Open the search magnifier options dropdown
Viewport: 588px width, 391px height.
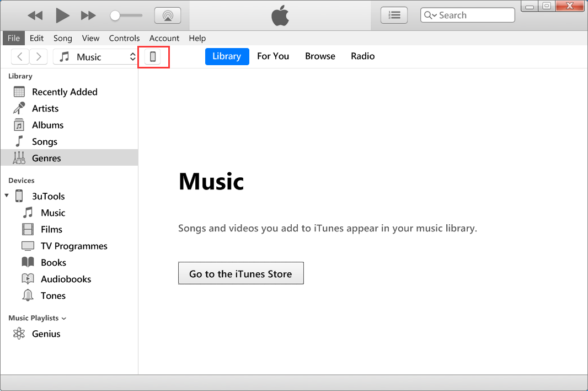pos(430,15)
